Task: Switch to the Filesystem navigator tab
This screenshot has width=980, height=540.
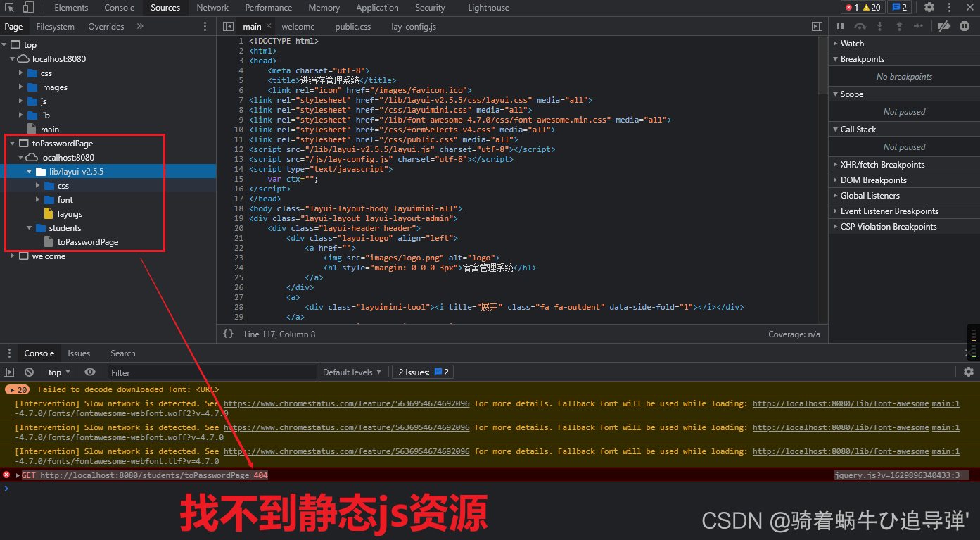Action: 55,27
